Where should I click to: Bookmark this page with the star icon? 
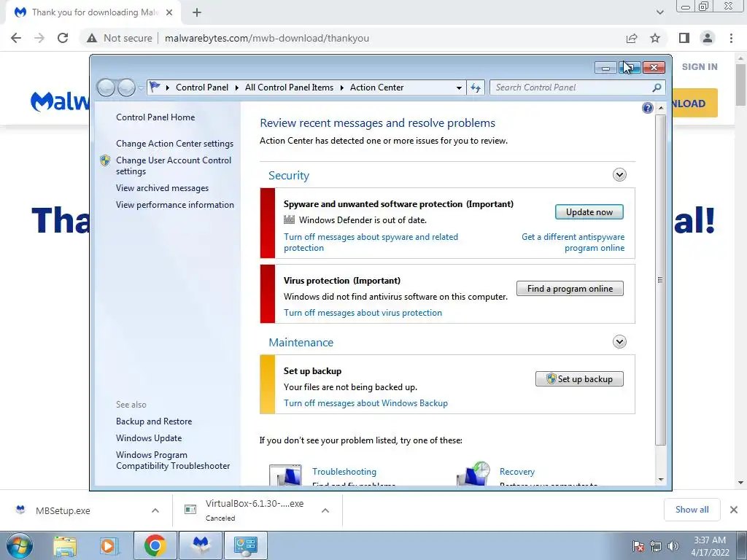pos(655,38)
